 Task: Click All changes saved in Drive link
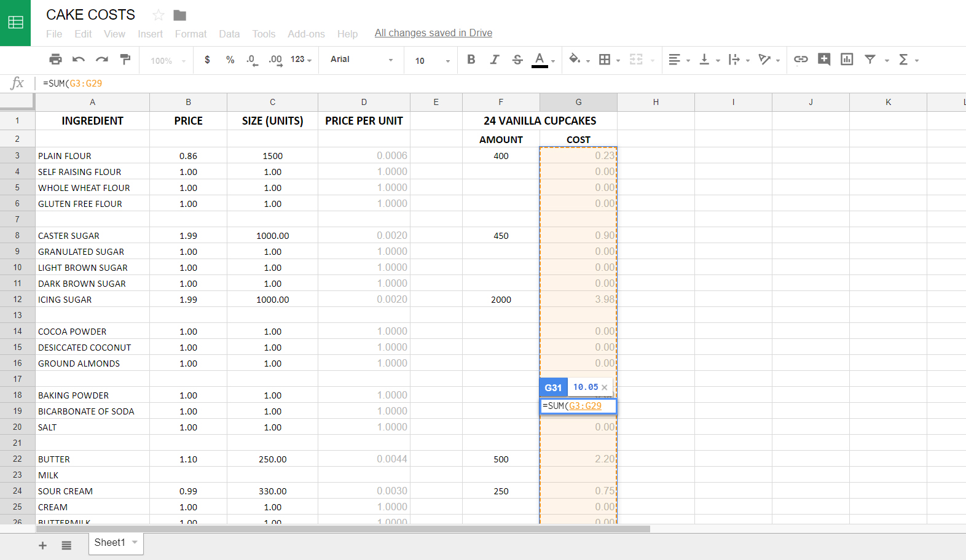click(x=433, y=33)
